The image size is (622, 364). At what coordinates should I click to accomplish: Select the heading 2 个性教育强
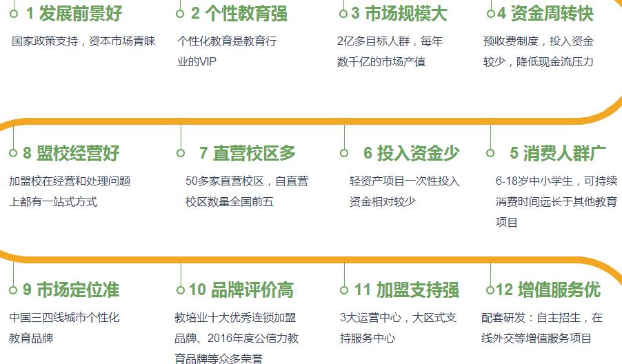click(x=239, y=14)
